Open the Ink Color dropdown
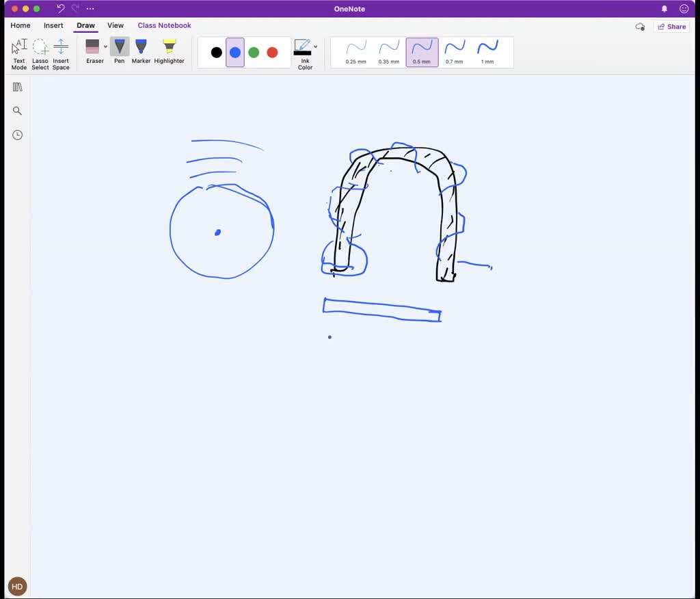Screen dimensions: 700x599 tap(315, 47)
